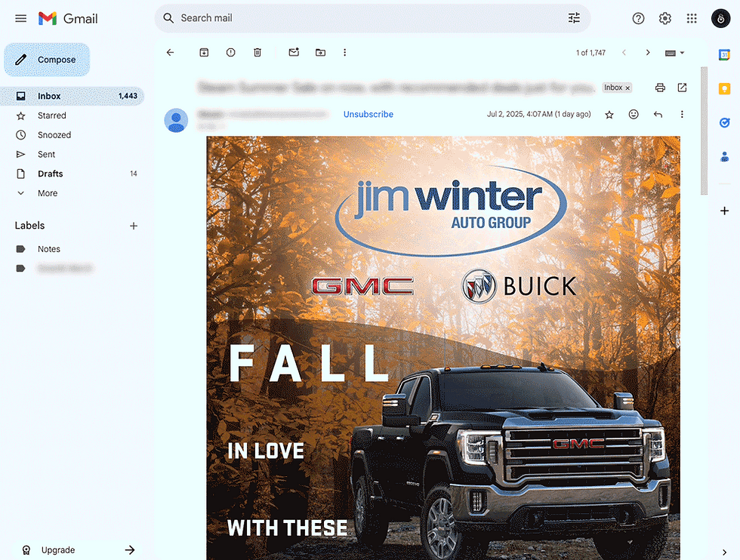Screen dimensions: 740x560
Task: Add an emoji reaction
Action: 634,114
